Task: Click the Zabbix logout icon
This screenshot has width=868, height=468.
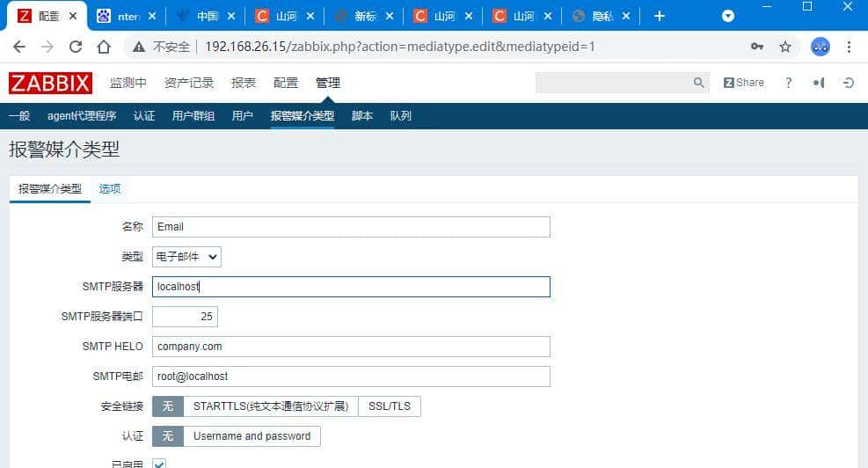Action: click(x=848, y=83)
